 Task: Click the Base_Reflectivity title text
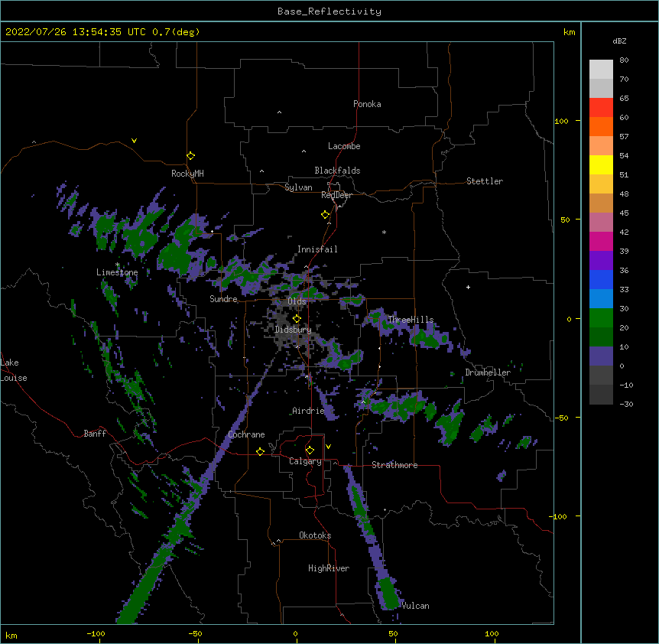329,11
